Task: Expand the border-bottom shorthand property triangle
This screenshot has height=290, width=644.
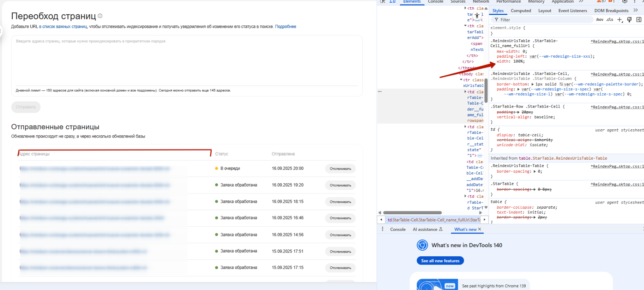Action: pos(532,84)
